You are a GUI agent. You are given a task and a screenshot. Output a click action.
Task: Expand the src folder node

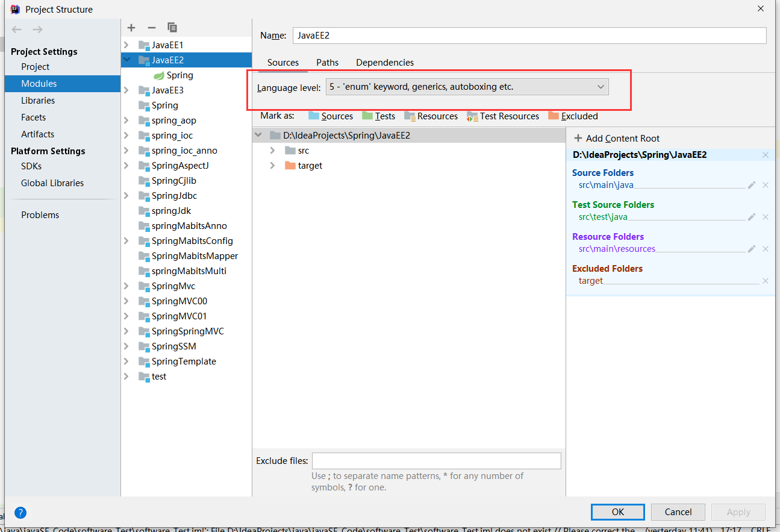(x=272, y=151)
